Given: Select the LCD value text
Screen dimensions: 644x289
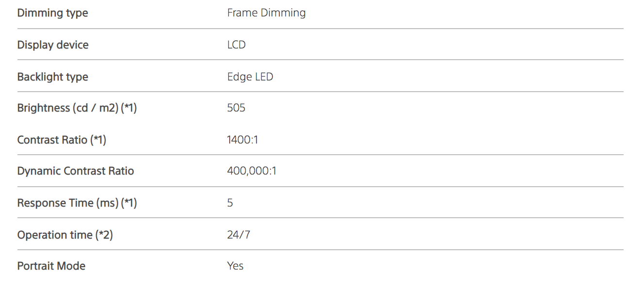Looking at the screenshot, I should point(236,45).
